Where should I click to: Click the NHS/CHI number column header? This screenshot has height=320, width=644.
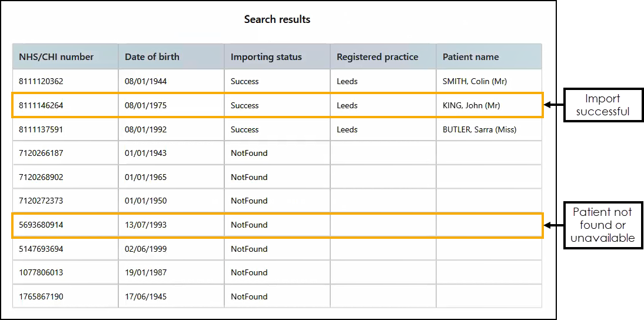(x=57, y=57)
